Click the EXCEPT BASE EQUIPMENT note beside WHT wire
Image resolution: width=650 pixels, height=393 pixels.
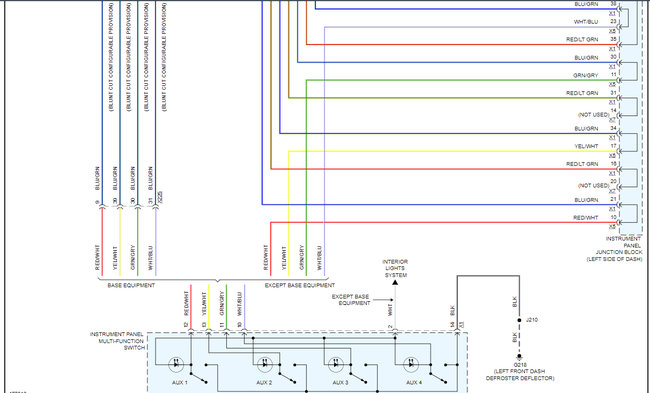click(x=350, y=300)
